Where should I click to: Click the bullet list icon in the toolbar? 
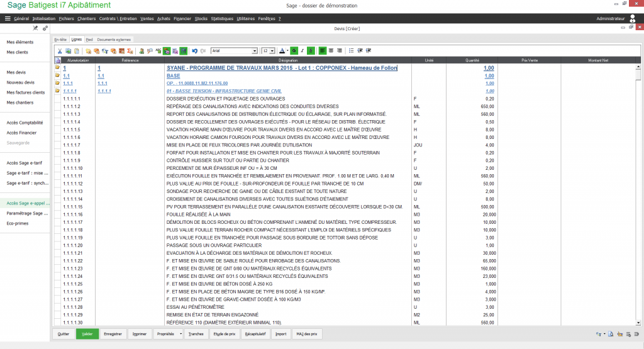click(351, 51)
